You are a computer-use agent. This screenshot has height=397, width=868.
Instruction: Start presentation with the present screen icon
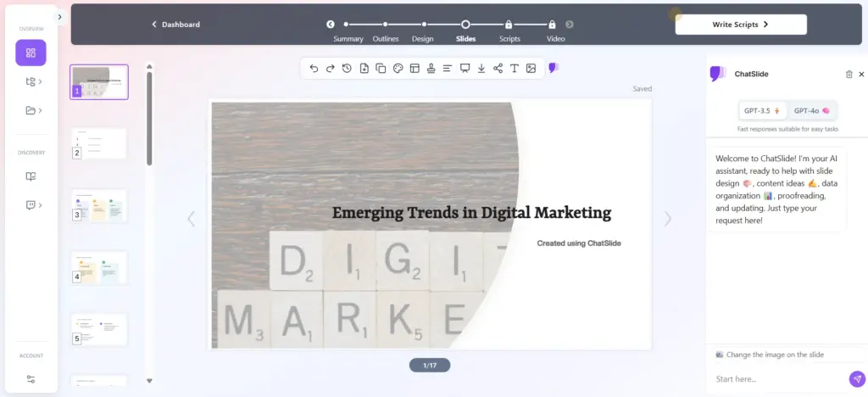click(465, 69)
